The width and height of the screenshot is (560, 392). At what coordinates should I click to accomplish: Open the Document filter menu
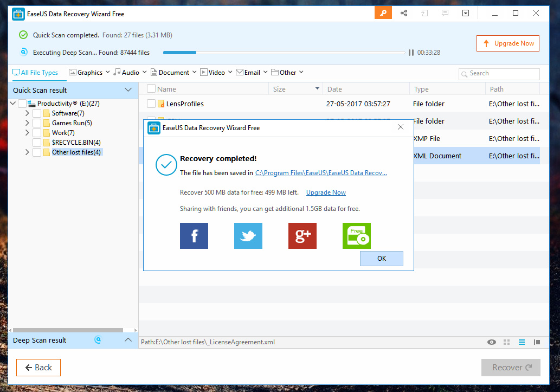coord(173,73)
